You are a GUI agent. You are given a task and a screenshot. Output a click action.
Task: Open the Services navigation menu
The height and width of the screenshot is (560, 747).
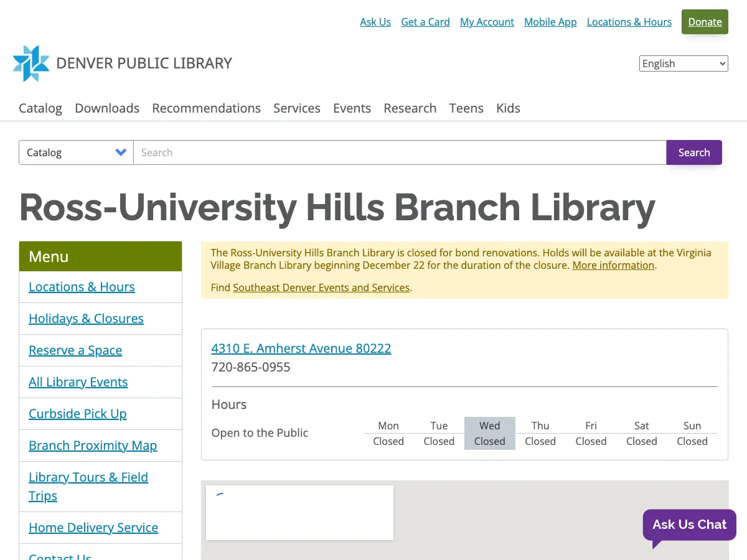click(x=297, y=108)
